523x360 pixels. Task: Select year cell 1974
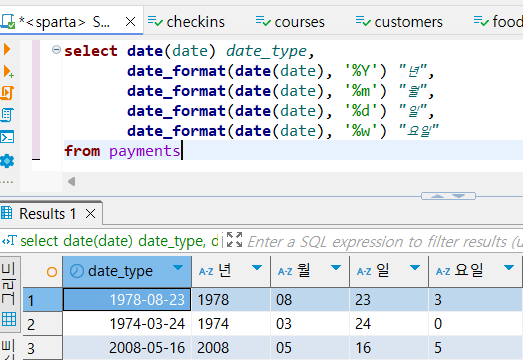231,324
